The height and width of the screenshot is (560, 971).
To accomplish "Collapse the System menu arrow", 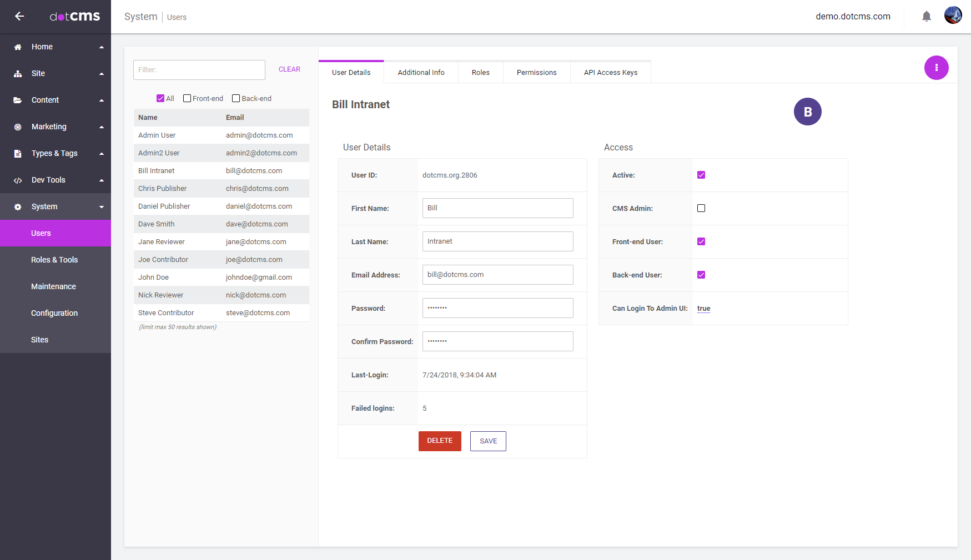I will 102,207.
